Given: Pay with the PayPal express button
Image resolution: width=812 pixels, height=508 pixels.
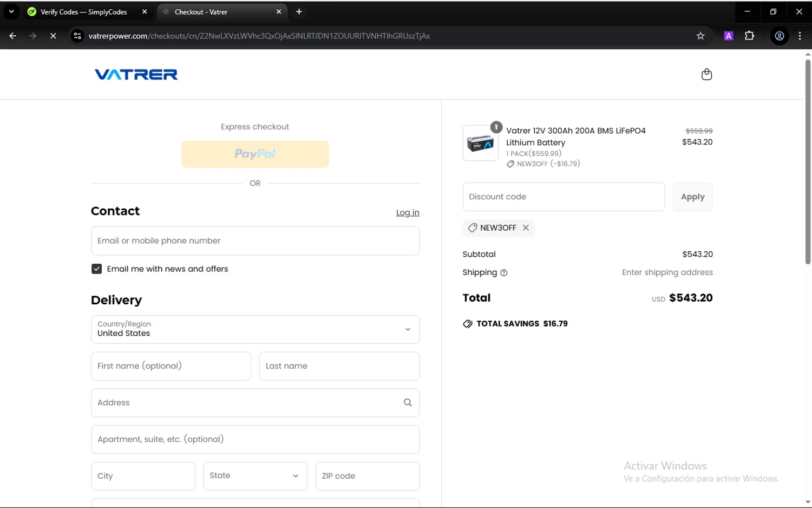Looking at the screenshot, I should [x=255, y=154].
